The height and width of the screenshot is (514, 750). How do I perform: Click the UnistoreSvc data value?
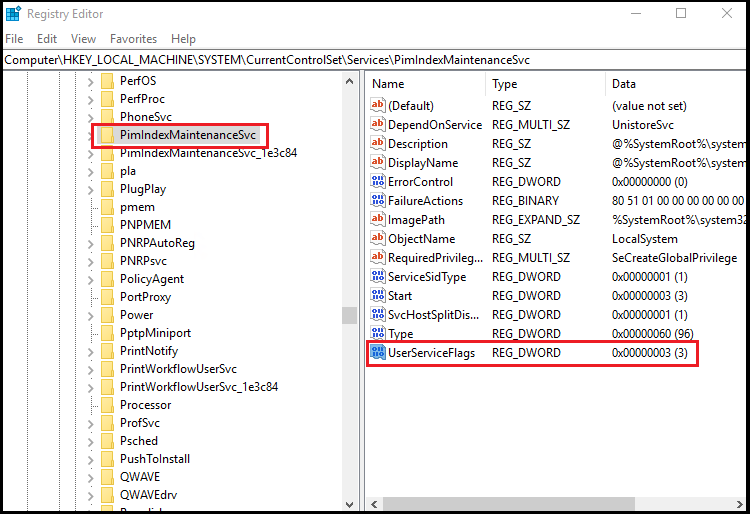[x=643, y=125]
